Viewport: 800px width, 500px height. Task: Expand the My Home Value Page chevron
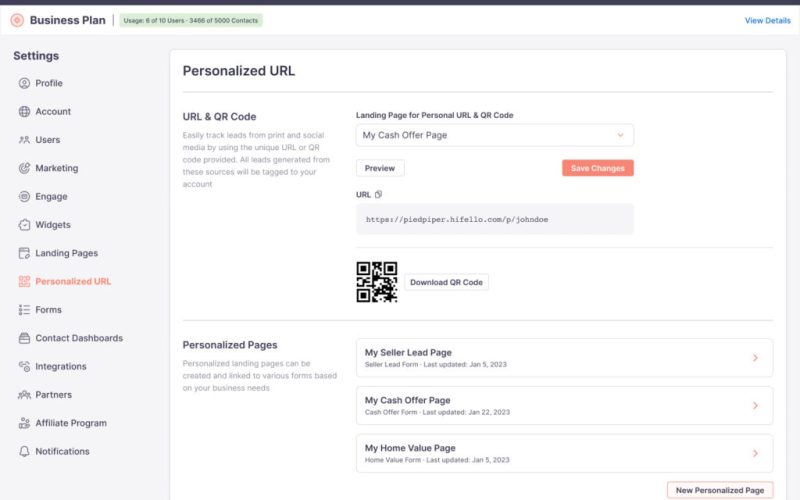[755, 453]
